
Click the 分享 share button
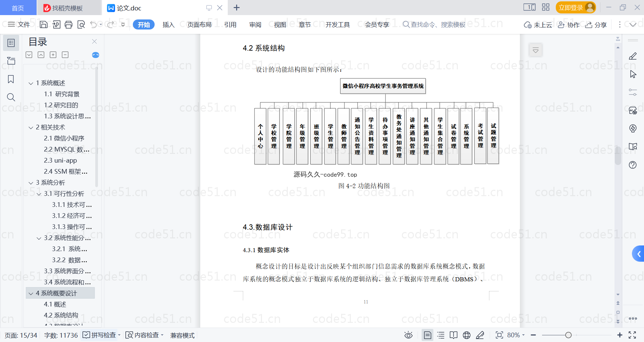click(596, 24)
